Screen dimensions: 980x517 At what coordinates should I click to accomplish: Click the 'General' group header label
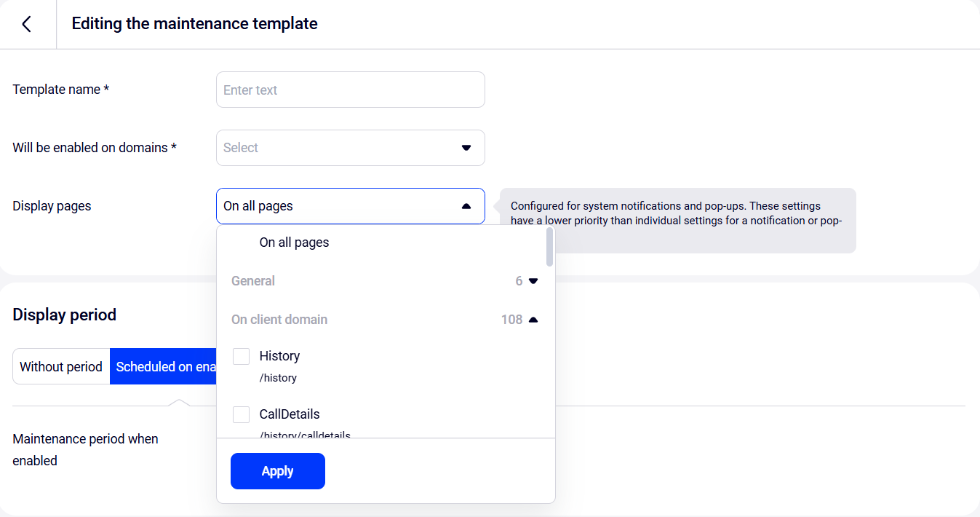click(253, 281)
